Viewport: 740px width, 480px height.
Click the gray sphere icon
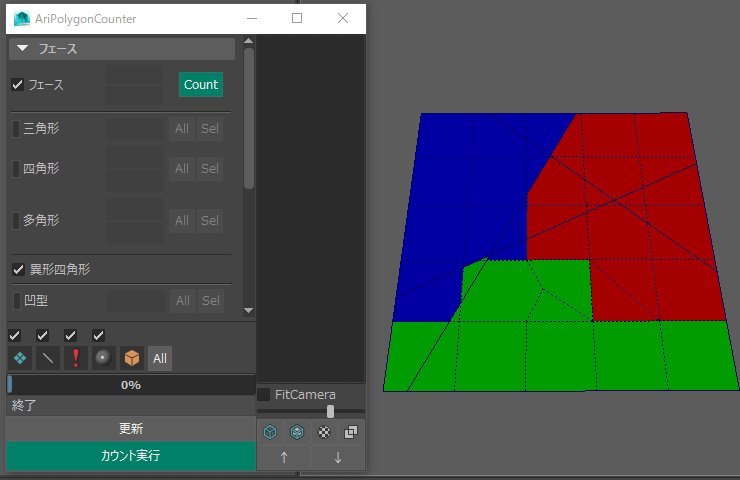pos(103,358)
